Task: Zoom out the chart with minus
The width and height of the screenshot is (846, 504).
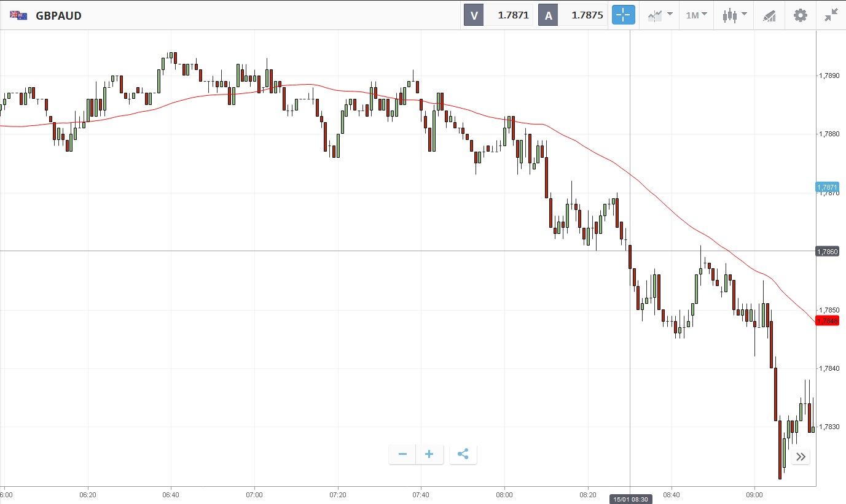Action: point(403,454)
